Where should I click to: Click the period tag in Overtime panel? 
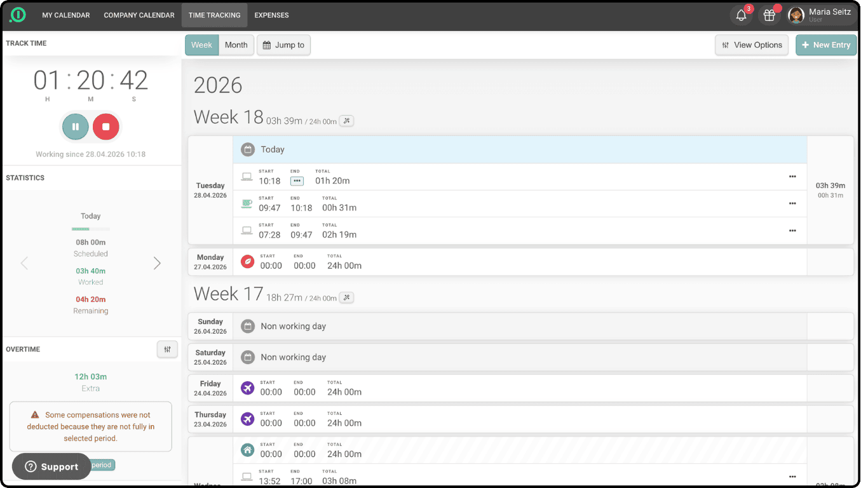pos(102,465)
